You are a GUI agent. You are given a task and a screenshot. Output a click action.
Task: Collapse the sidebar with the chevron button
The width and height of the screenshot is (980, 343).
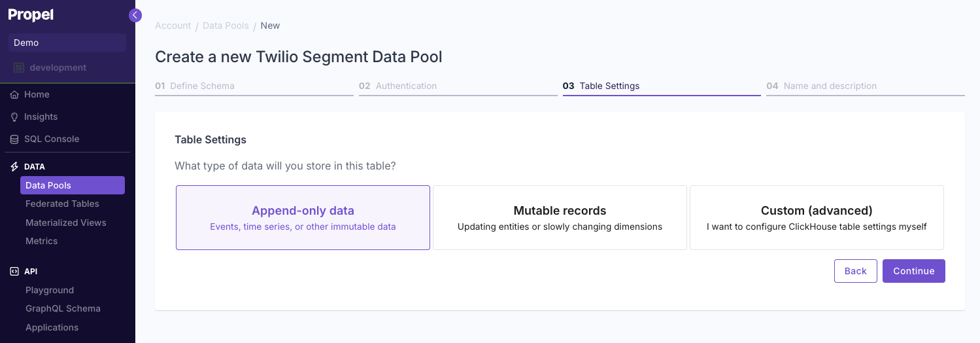(135, 15)
